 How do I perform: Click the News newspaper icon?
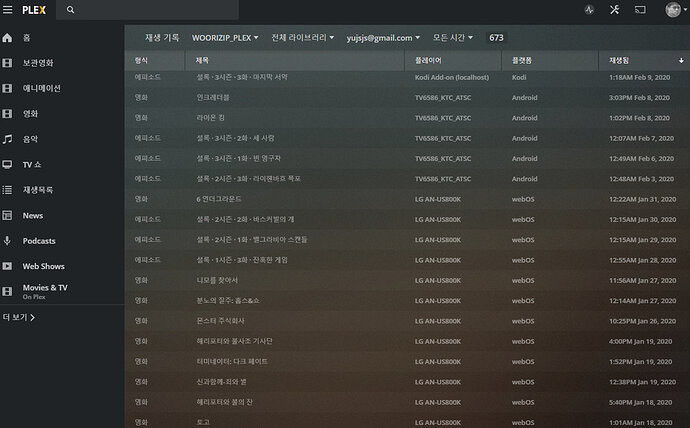click(x=7, y=216)
